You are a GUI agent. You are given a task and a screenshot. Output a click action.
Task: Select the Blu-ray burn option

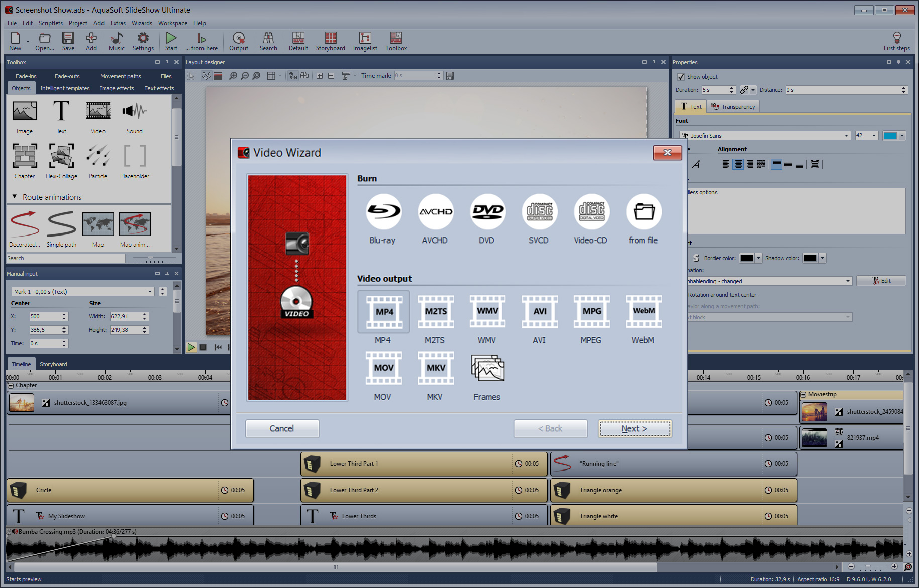click(x=383, y=212)
